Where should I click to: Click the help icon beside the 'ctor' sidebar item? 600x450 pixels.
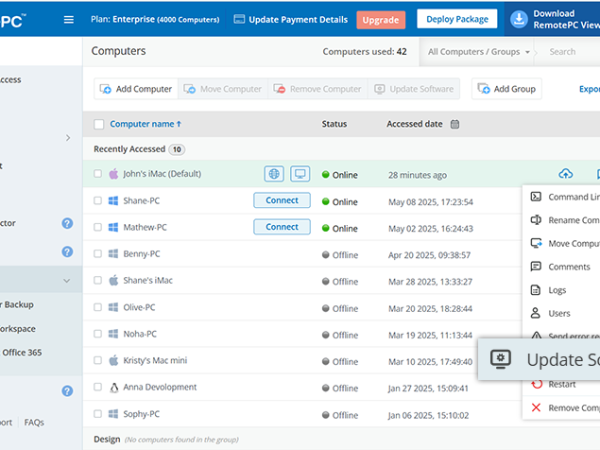pyautogui.click(x=67, y=223)
